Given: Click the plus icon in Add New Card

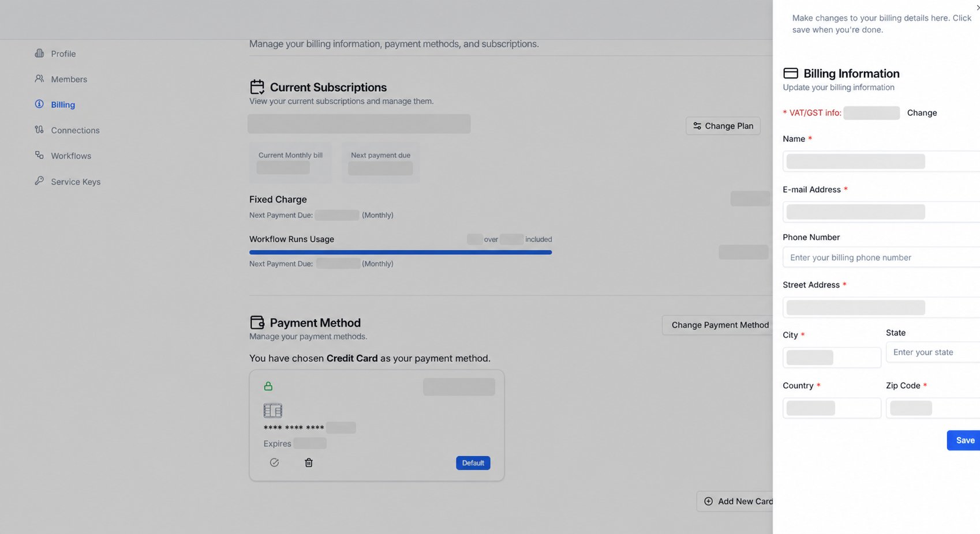Looking at the screenshot, I should coord(708,501).
